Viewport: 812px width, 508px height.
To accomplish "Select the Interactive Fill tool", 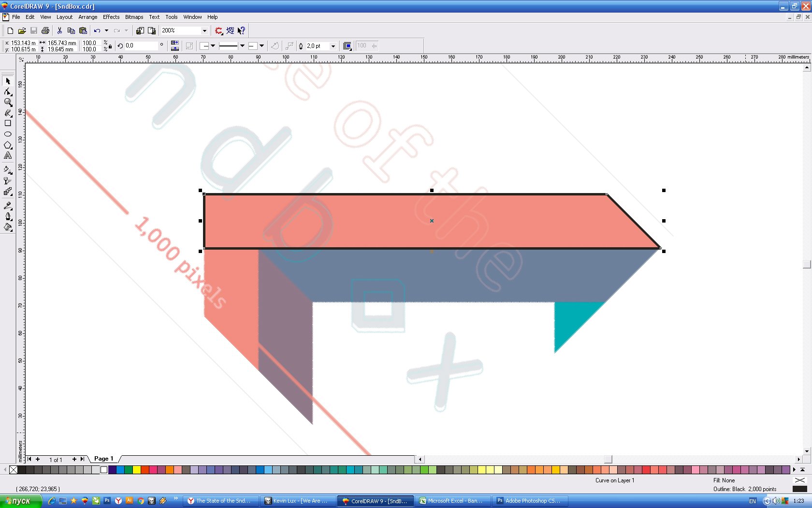I will (x=8, y=170).
